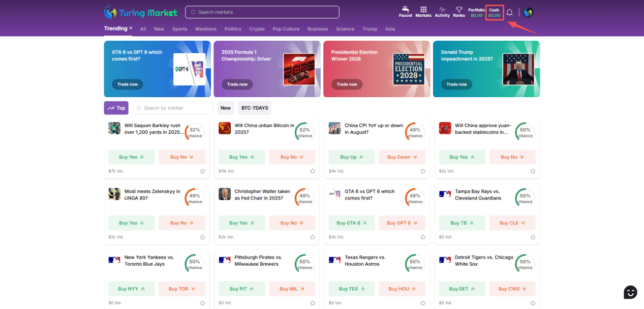Screen dimensions: 644x309
Task: Buy Up on China CPI market
Action: [x=352, y=157]
